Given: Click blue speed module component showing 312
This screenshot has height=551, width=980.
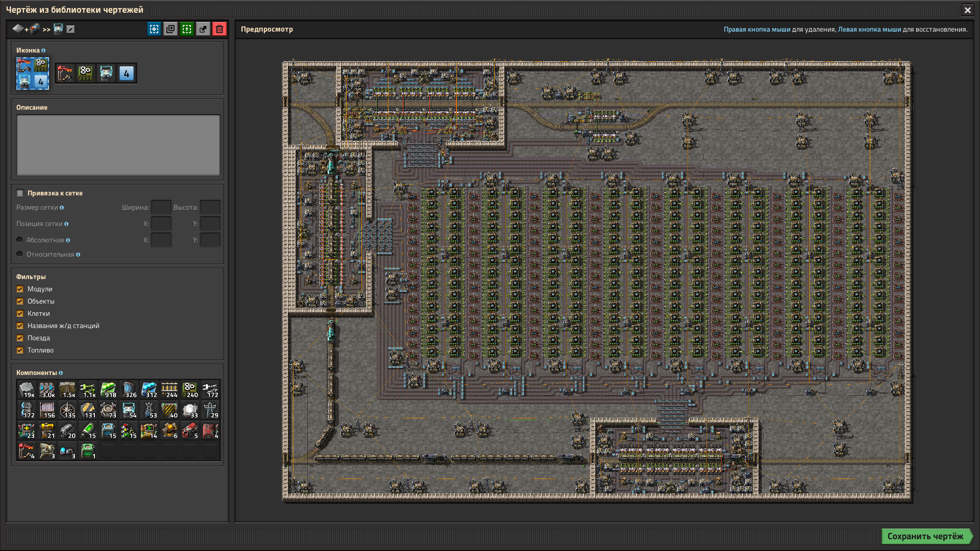Looking at the screenshot, I should point(149,390).
